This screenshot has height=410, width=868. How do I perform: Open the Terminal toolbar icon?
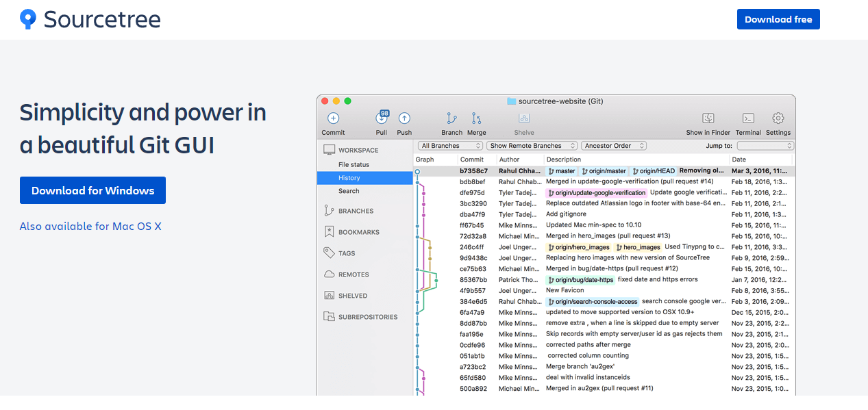point(749,118)
